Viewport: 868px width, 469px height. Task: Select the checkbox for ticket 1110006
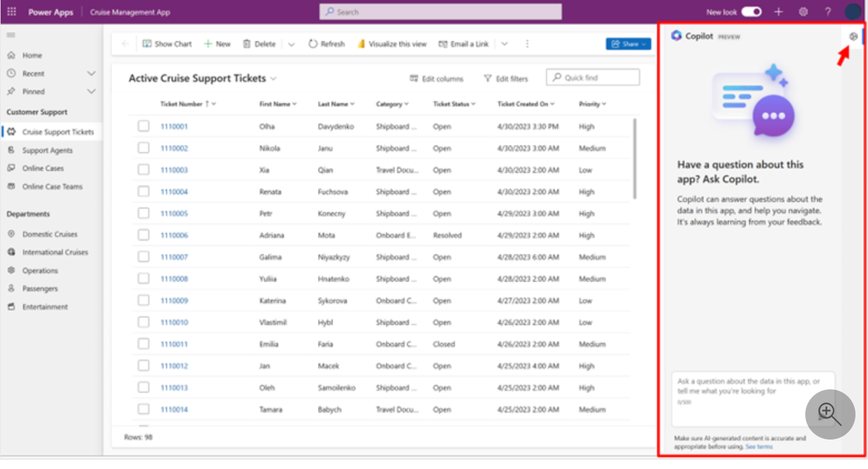tap(143, 235)
